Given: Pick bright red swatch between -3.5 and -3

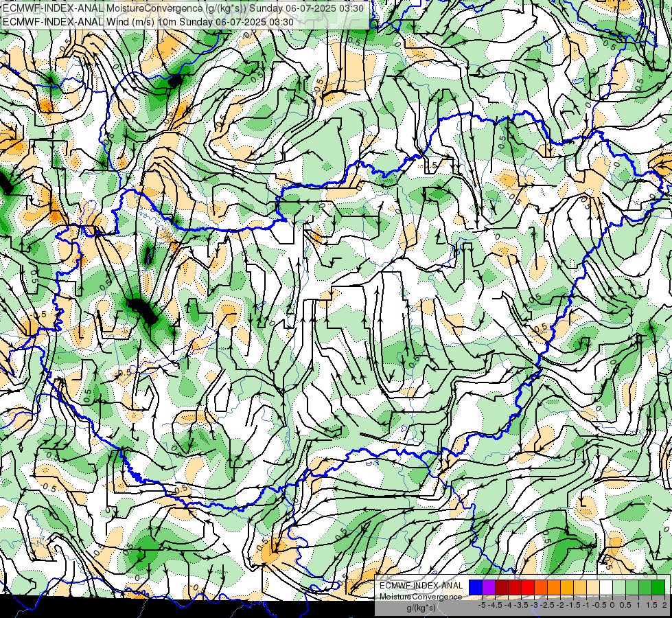Looking at the screenshot, I should tap(528, 587).
